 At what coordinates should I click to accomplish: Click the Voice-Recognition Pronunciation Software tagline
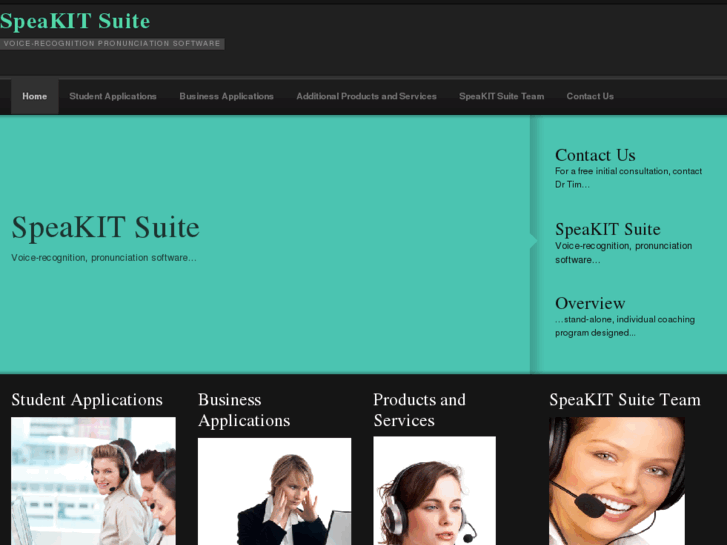(x=112, y=44)
